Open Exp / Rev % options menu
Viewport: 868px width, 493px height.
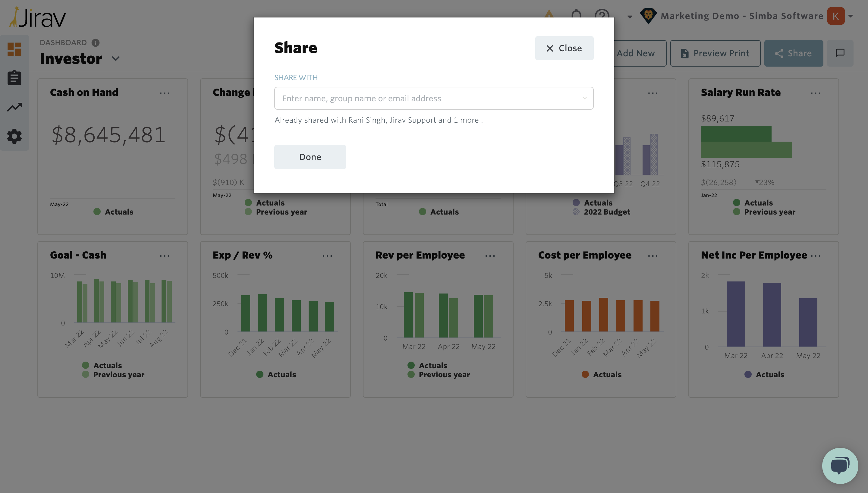click(x=327, y=256)
